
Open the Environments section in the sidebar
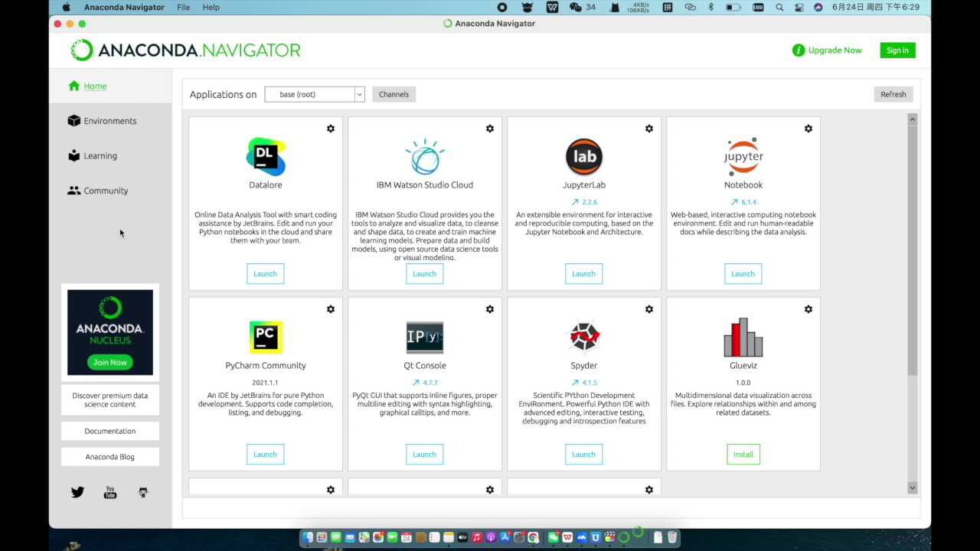tap(109, 121)
